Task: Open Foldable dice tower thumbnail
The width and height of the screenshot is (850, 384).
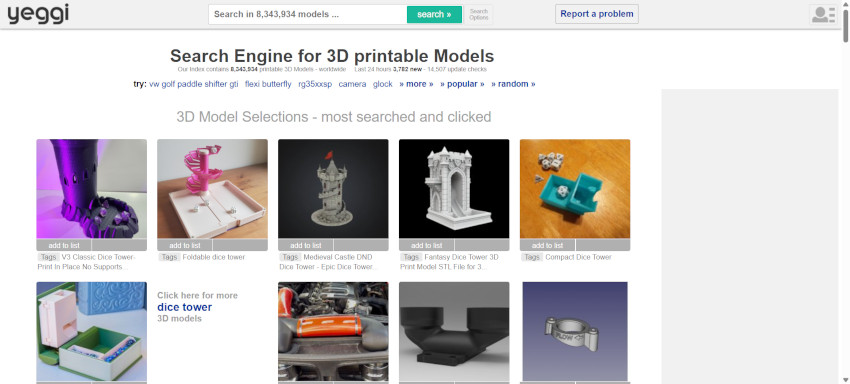Action: tap(212, 189)
